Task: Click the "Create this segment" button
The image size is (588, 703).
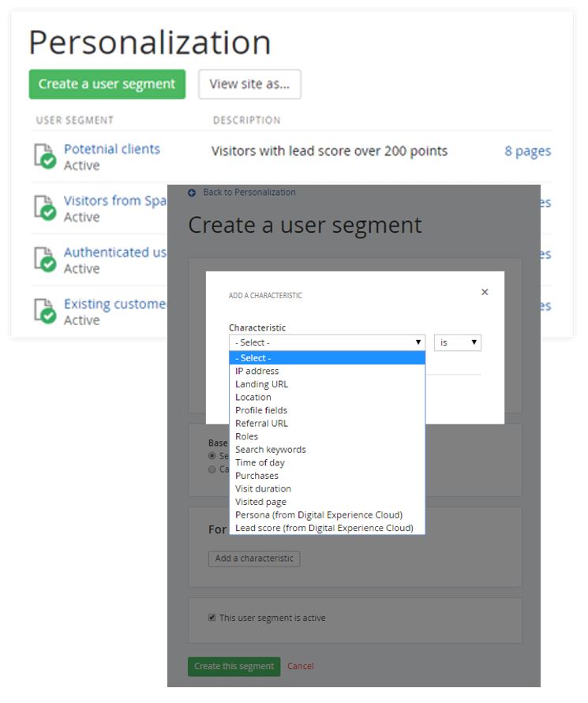Action: (x=233, y=666)
